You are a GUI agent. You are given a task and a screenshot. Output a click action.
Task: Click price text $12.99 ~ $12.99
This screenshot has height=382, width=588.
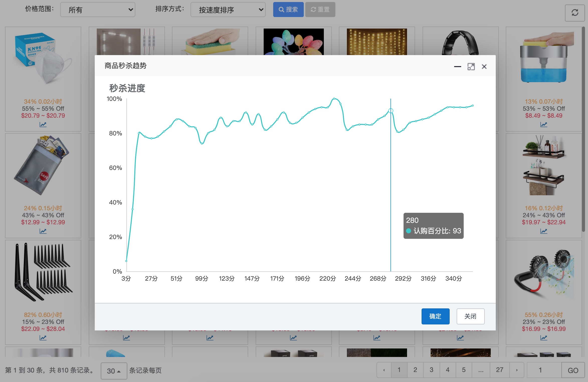(x=43, y=222)
